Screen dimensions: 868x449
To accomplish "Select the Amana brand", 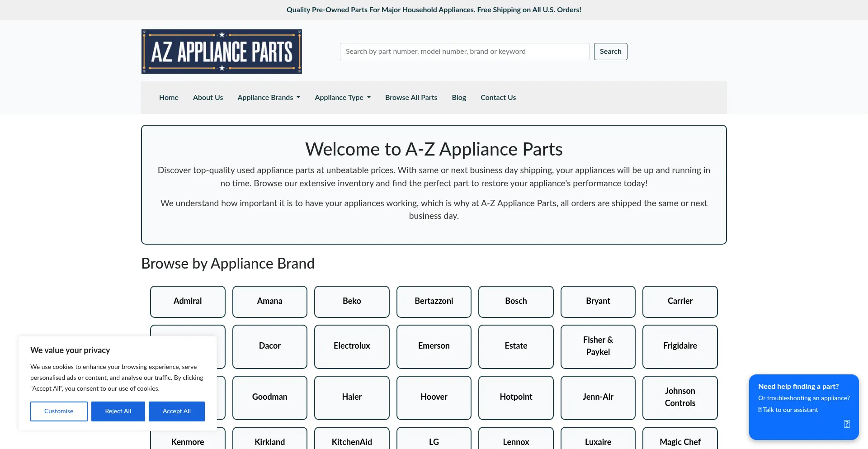I will pyautogui.click(x=270, y=302).
